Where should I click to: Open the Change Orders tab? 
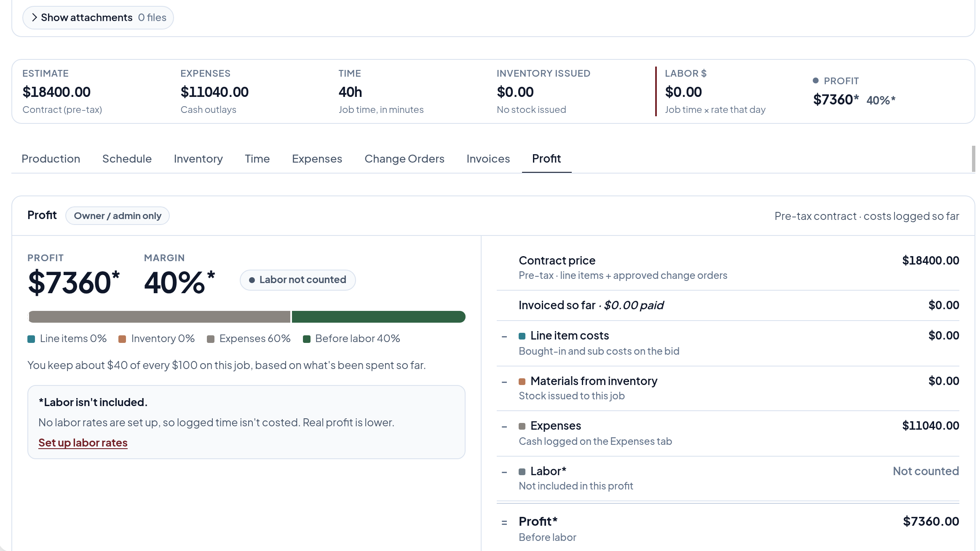tap(404, 159)
